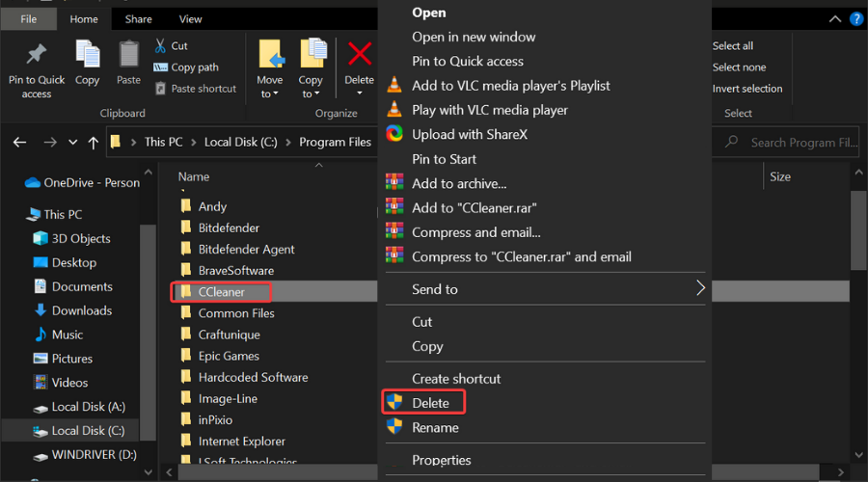Choose Open in new window
868x482 pixels.
point(474,37)
